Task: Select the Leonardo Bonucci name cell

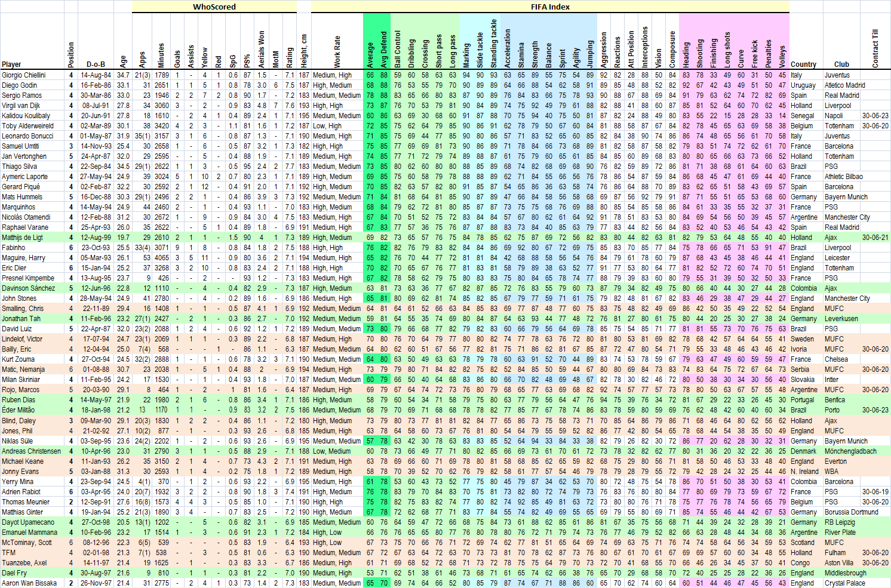Action: [x=32, y=136]
